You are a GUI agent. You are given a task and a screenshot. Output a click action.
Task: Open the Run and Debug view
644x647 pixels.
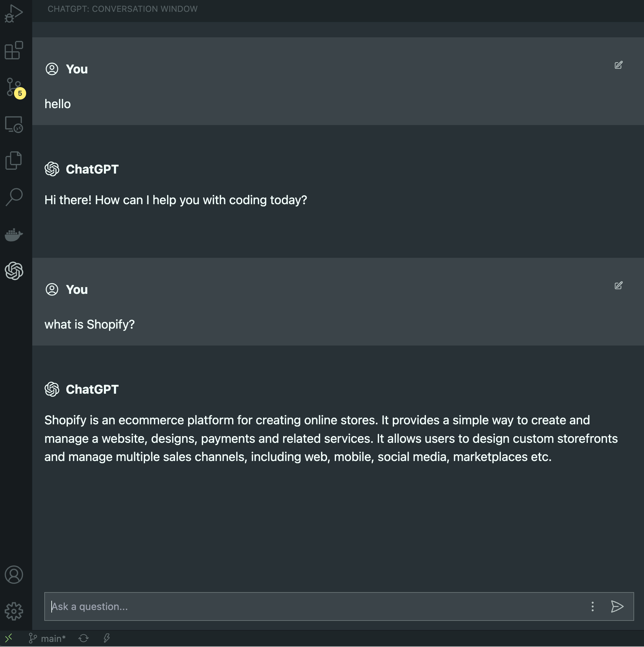point(14,13)
